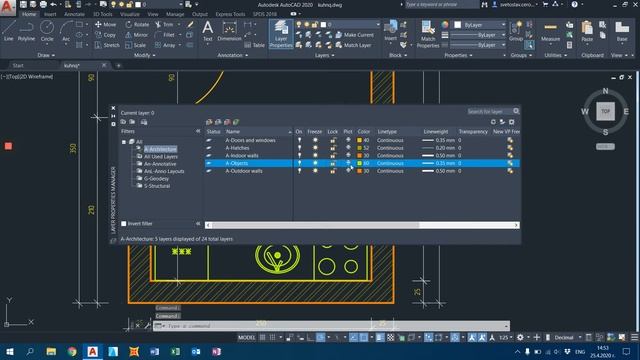Open the Dimension tool
This screenshot has width=640, height=360.
click(x=229, y=31)
